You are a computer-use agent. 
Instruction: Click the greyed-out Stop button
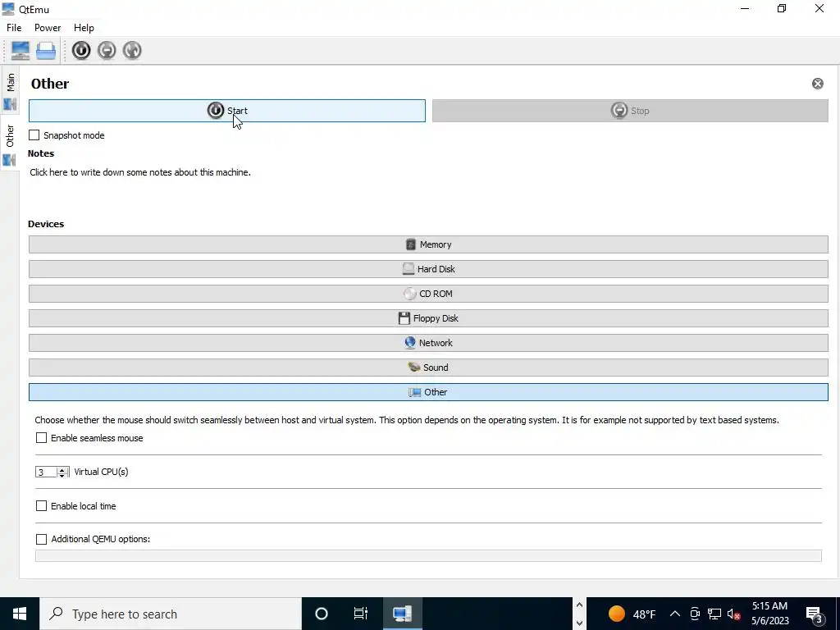coord(630,111)
